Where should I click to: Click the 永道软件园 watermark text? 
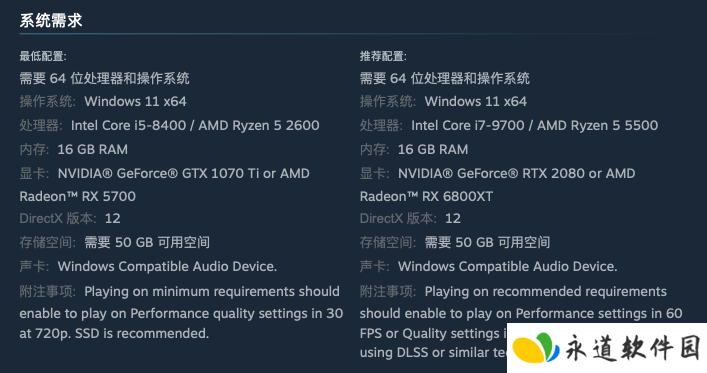click(x=633, y=348)
